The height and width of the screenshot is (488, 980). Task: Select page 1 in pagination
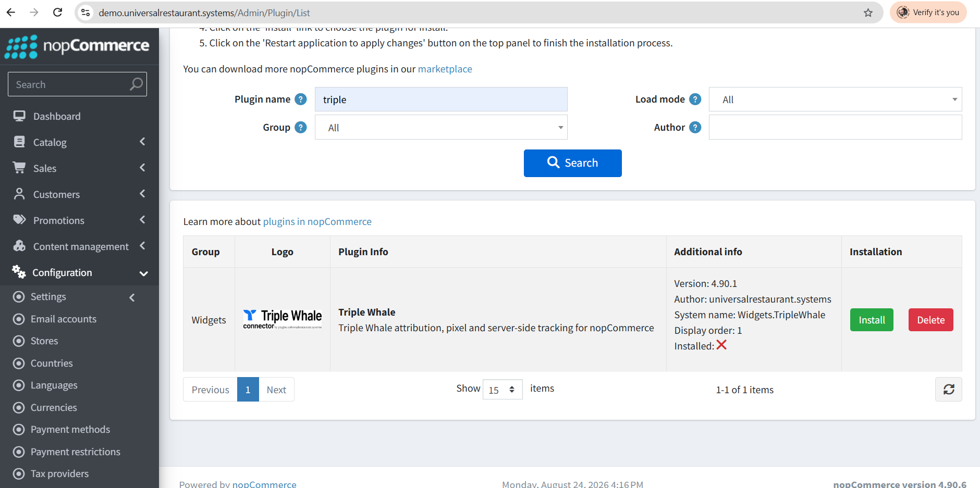248,390
